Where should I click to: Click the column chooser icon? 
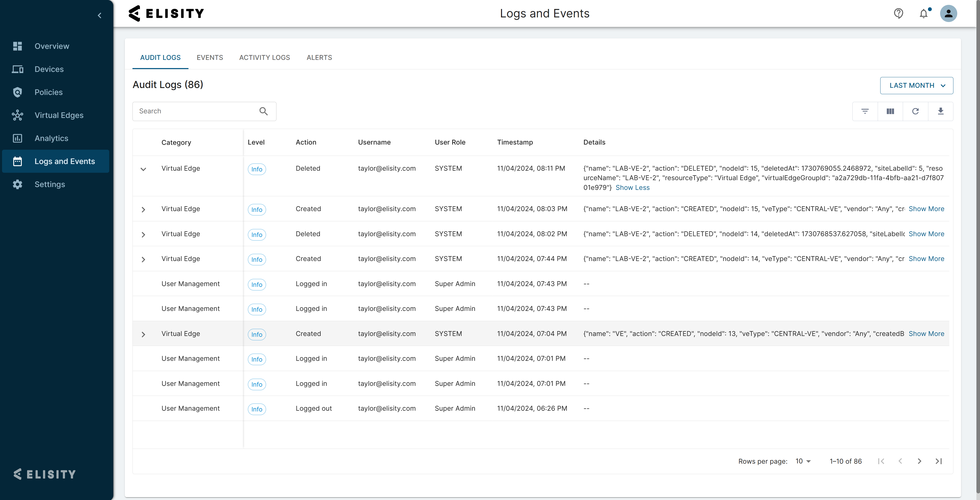(x=890, y=111)
